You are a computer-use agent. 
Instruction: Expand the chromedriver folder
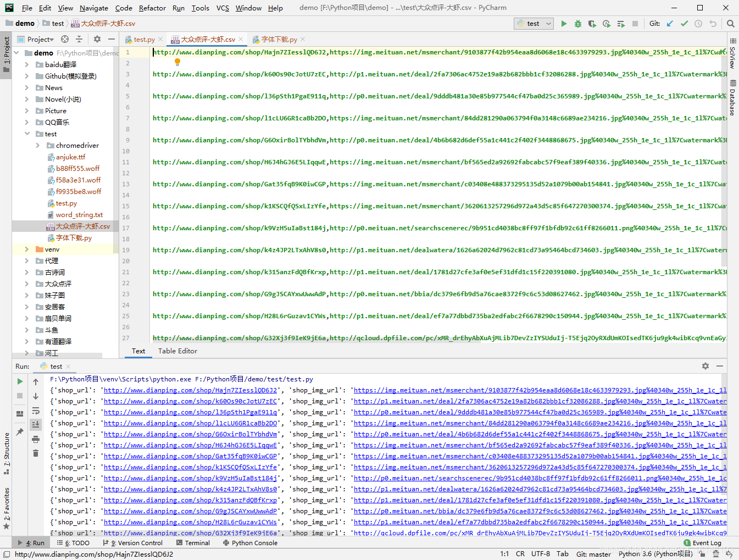click(x=38, y=145)
